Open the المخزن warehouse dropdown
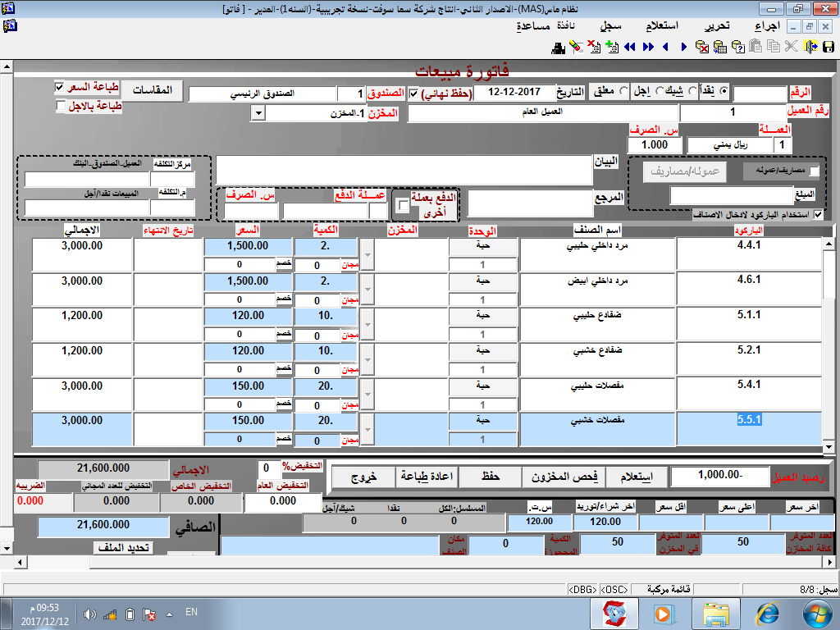 [258, 113]
